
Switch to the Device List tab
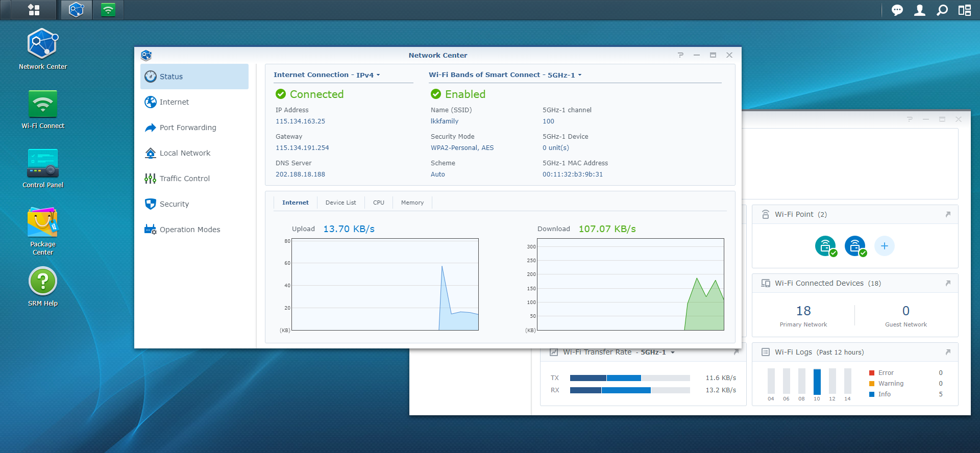tap(340, 203)
